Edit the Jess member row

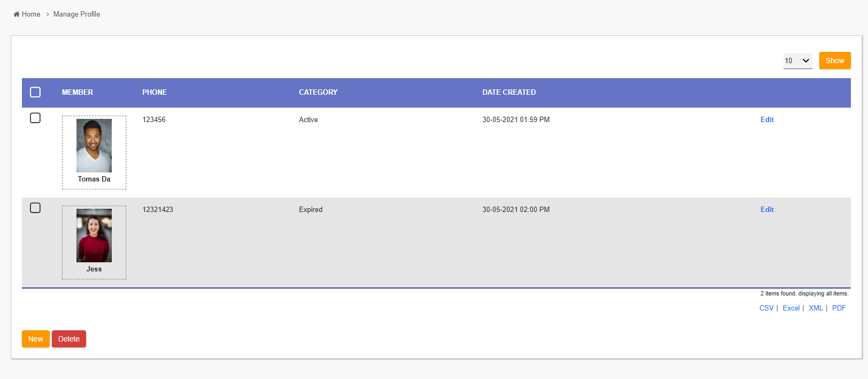coord(767,209)
